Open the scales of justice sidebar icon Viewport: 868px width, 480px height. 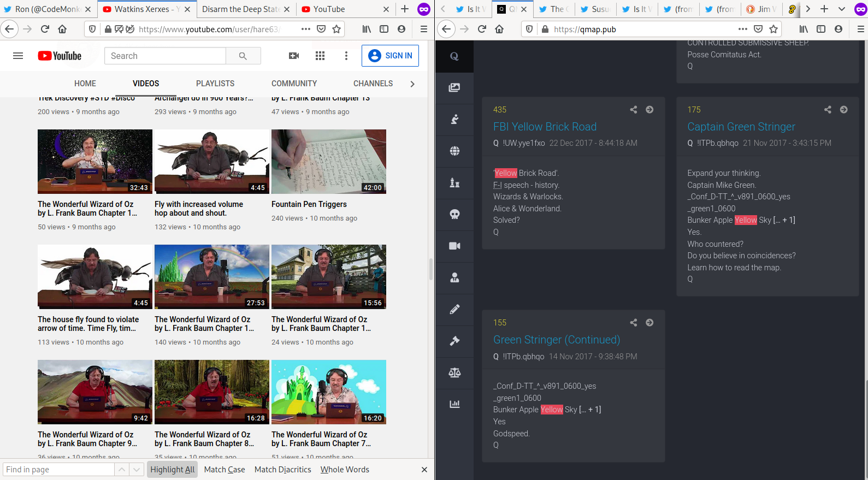tap(454, 372)
